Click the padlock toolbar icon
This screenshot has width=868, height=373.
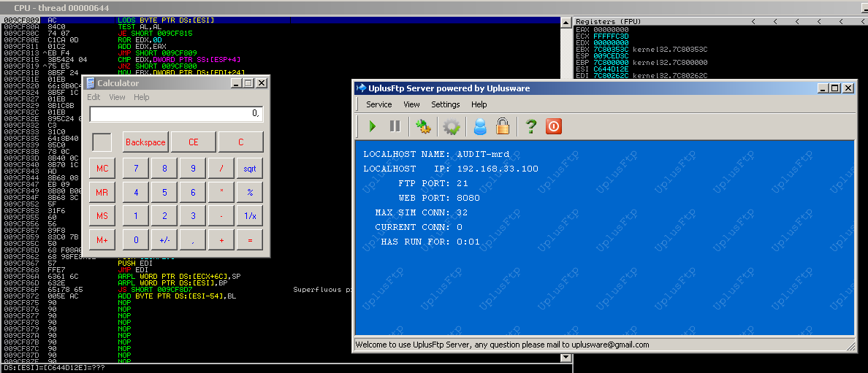tap(503, 127)
